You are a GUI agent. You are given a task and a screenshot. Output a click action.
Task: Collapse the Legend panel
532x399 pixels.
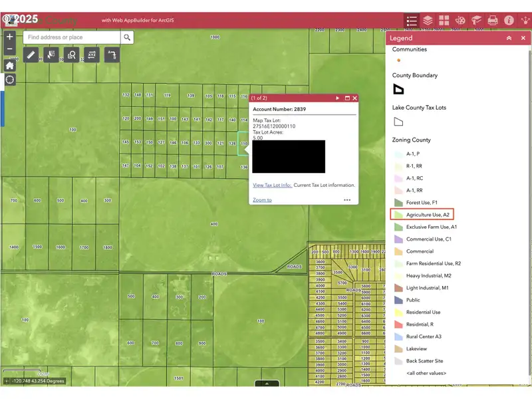[509, 39]
